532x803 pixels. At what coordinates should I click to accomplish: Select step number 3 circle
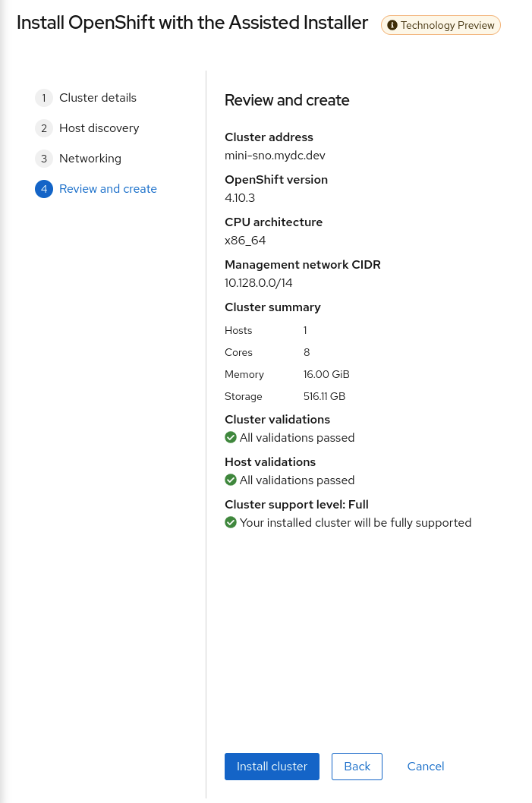(x=44, y=159)
